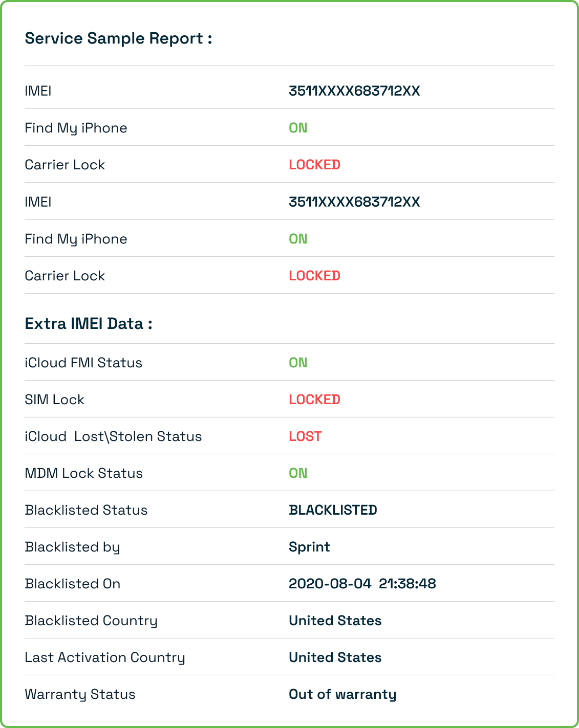Click the Blacklisted Country label

(x=91, y=621)
